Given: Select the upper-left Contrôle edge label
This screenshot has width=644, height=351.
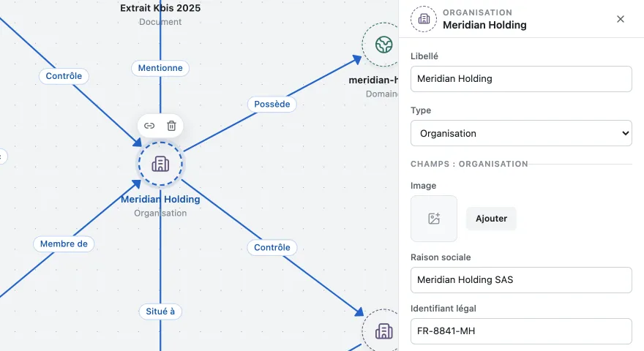Looking at the screenshot, I should [64, 76].
